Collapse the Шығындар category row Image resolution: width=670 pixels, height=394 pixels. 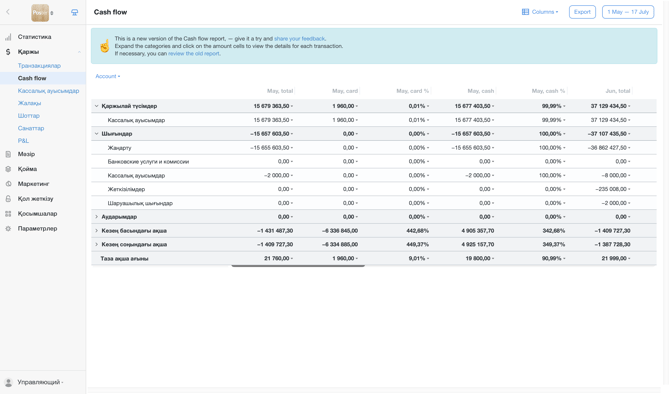(97, 134)
